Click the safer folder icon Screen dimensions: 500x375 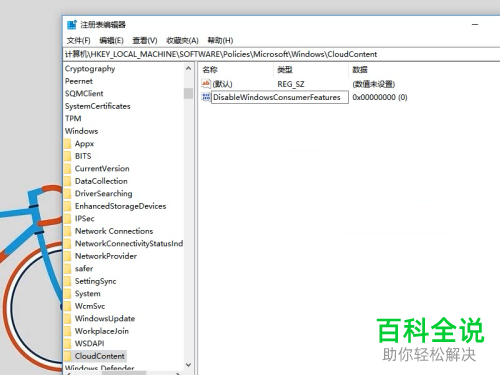point(68,269)
